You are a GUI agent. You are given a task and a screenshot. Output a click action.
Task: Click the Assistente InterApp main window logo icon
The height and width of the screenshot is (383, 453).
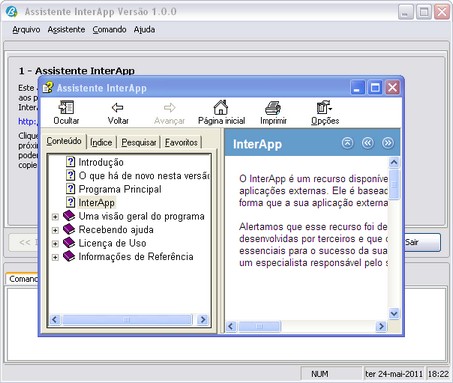point(12,12)
